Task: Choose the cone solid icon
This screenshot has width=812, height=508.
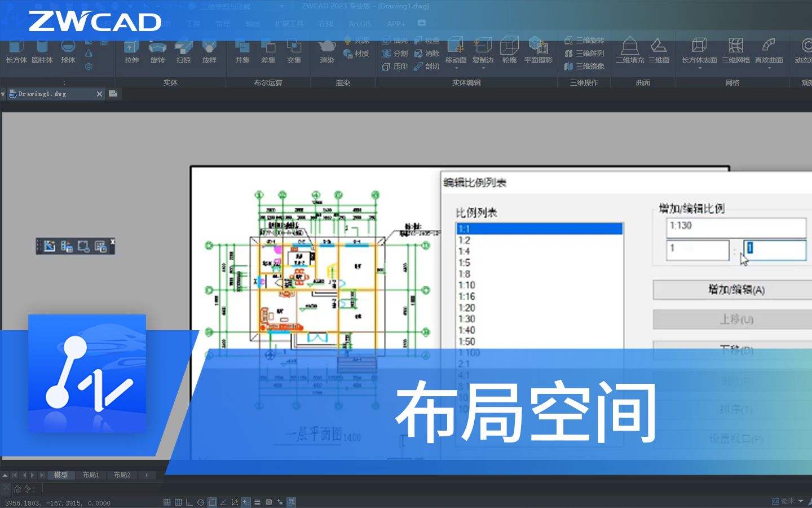Action: 89,53
